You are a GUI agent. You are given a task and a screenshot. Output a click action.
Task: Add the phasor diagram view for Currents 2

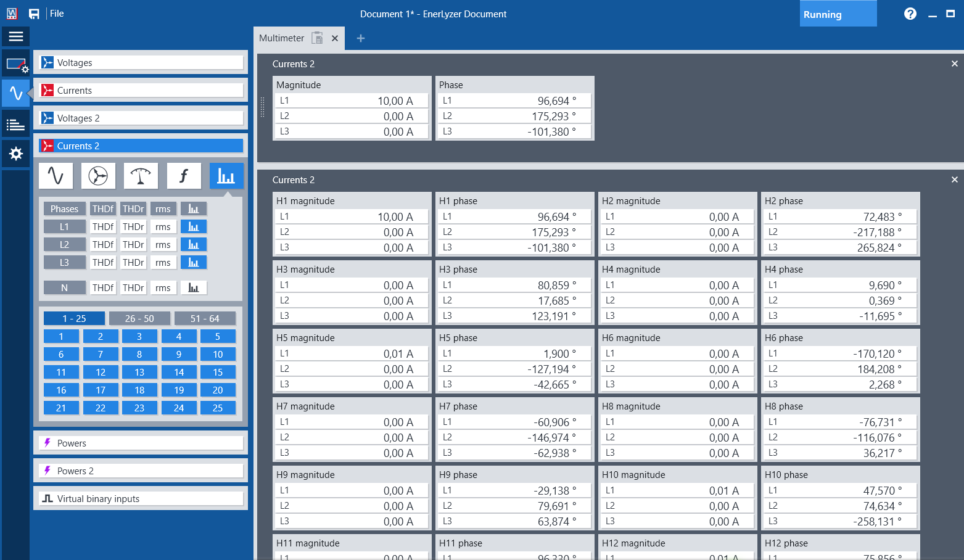[x=98, y=176]
